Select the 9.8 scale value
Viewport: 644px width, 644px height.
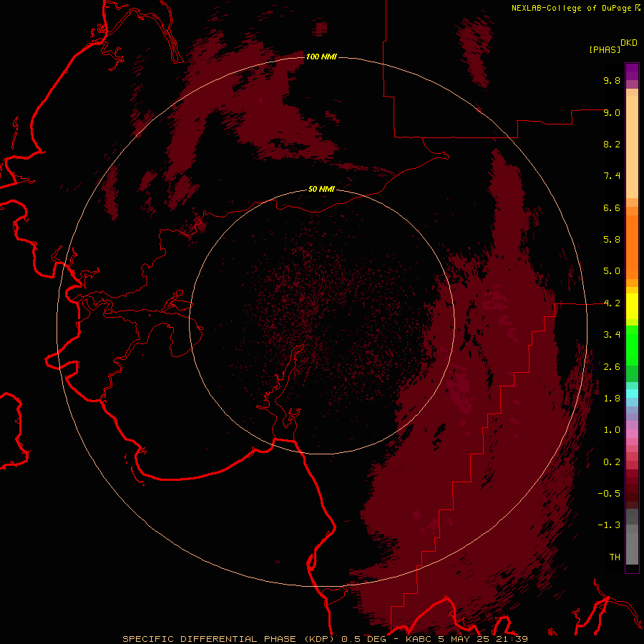(612, 80)
